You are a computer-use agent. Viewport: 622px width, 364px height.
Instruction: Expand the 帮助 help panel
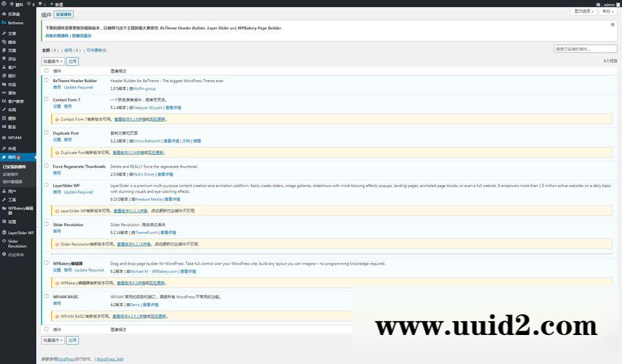click(x=607, y=12)
